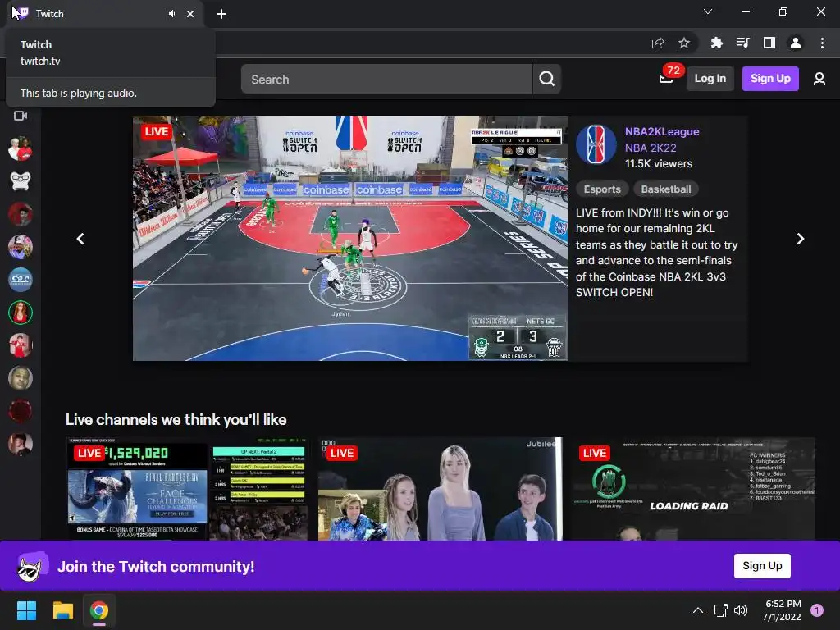
Task: Open a new browser tab
Action: click(x=221, y=14)
